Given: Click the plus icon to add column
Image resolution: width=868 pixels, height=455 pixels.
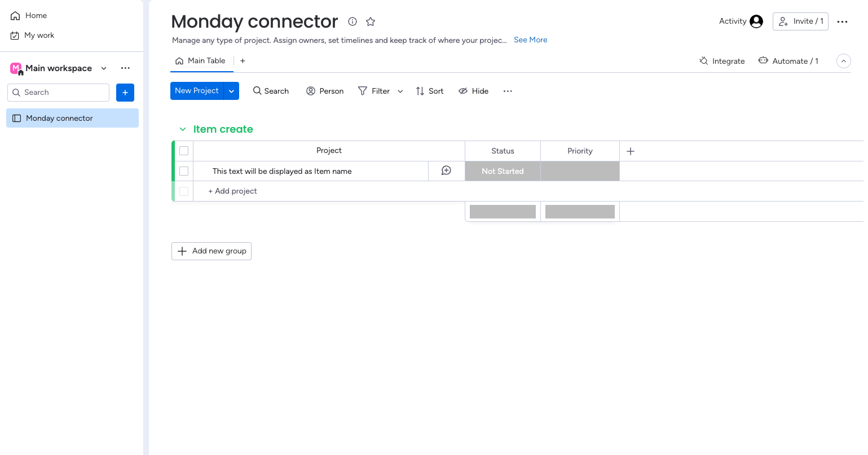Looking at the screenshot, I should coord(631,151).
